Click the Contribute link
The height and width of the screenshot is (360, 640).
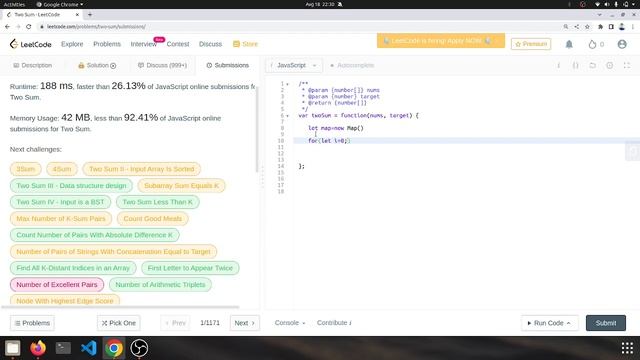point(334,323)
